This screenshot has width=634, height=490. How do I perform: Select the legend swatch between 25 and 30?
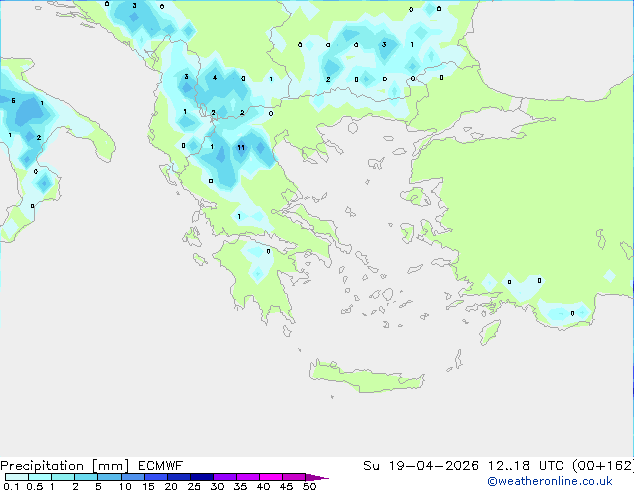tap(202, 477)
